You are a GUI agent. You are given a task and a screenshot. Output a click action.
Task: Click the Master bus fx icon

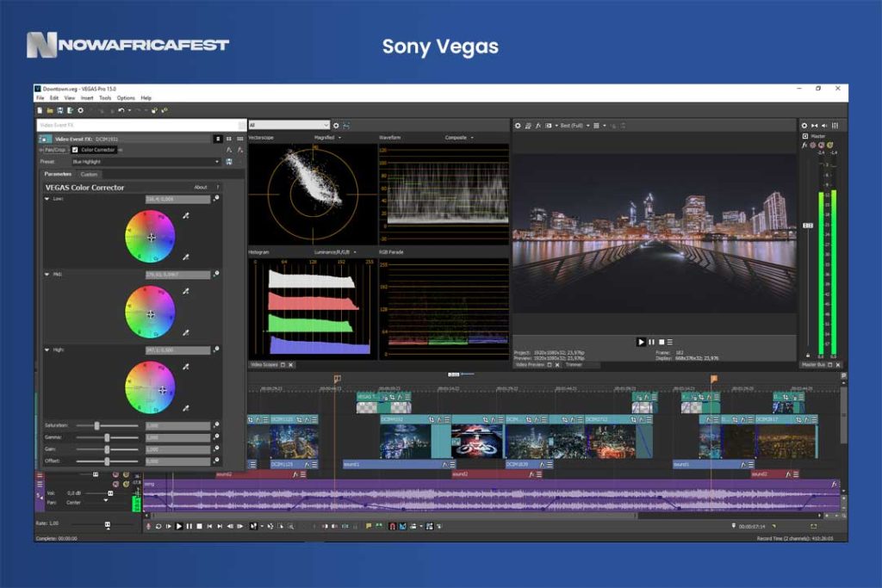[804, 145]
